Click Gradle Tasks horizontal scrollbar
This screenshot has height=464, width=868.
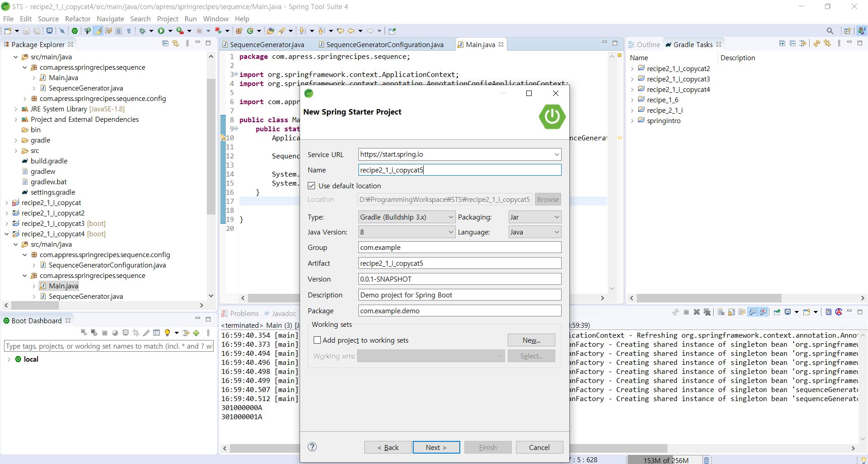(x=709, y=298)
